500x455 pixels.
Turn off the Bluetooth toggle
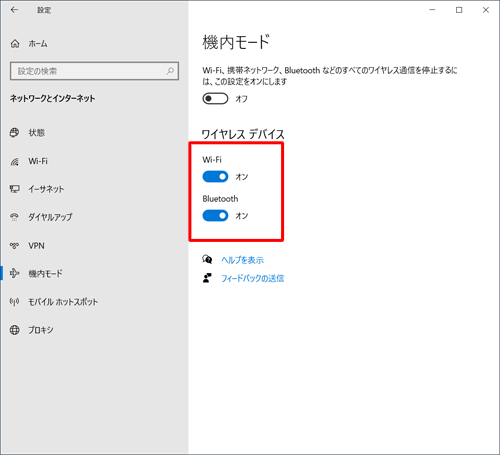coord(215,216)
